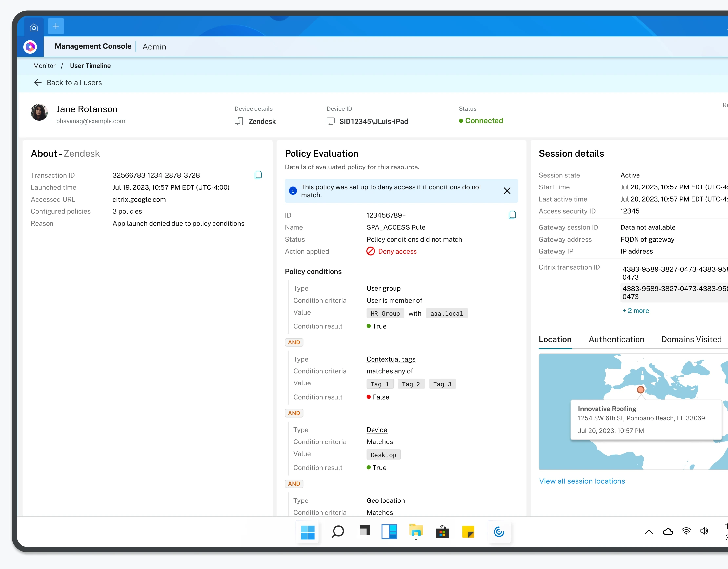The height and width of the screenshot is (569, 728).
Task: Open Windows Start menu
Action: point(307,532)
